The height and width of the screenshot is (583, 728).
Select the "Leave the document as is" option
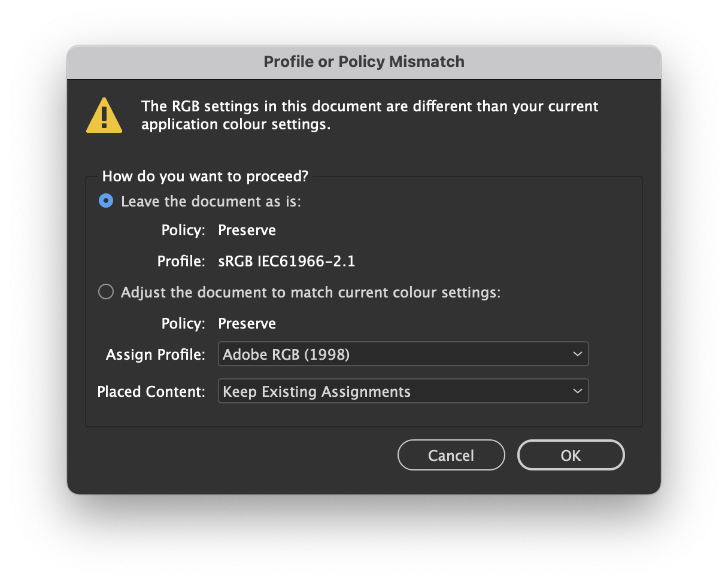pyautogui.click(x=106, y=201)
